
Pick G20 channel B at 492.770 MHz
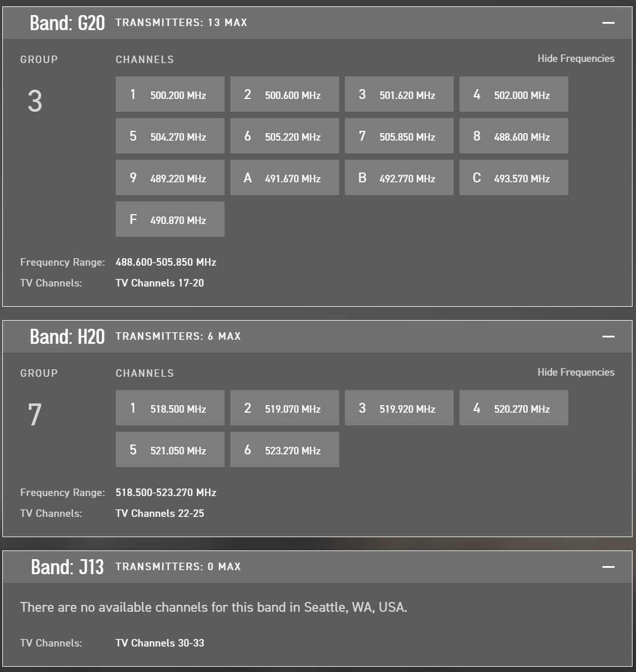coord(399,178)
